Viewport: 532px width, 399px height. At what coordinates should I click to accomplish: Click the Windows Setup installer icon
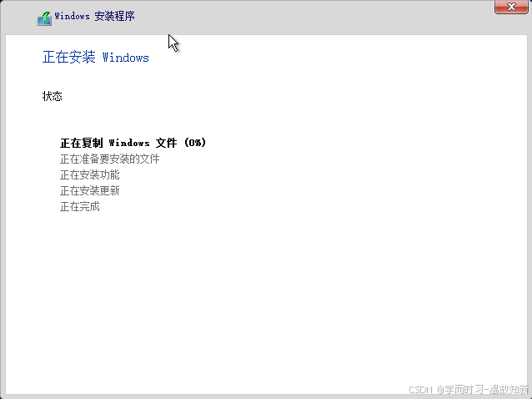pos(44,18)
